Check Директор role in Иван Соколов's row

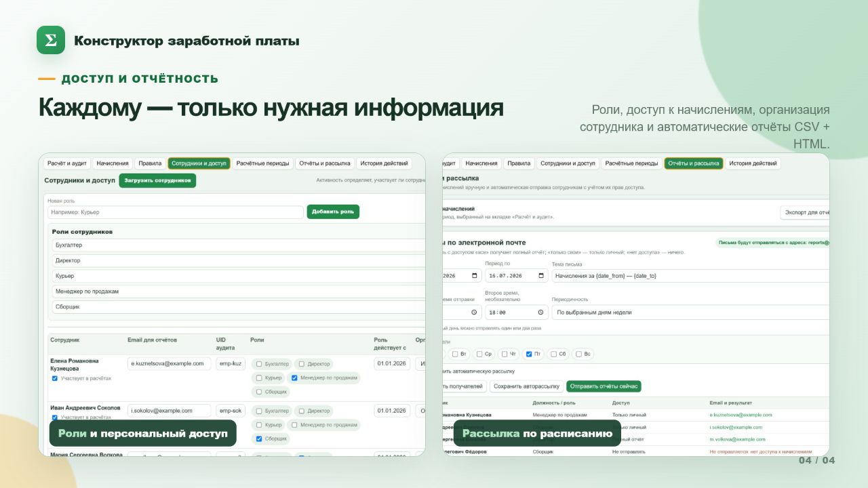point(302,411)
